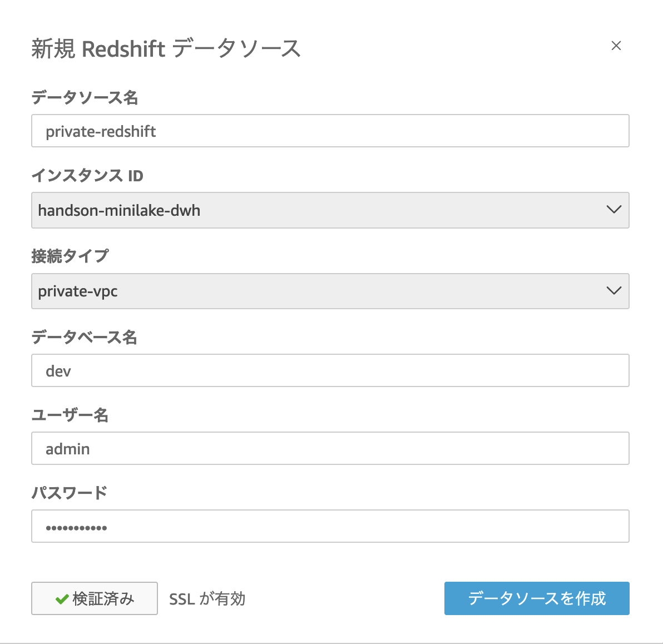
Task: Click the データソース名 field containing private-redshift
Action: [x=330, y=131]
